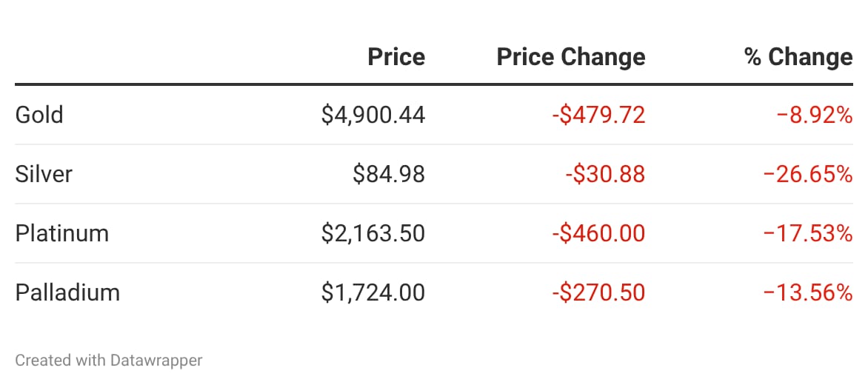Click Silver price $84.98
868x385 pixels.
pyautogui.click(x=389, y=174)
